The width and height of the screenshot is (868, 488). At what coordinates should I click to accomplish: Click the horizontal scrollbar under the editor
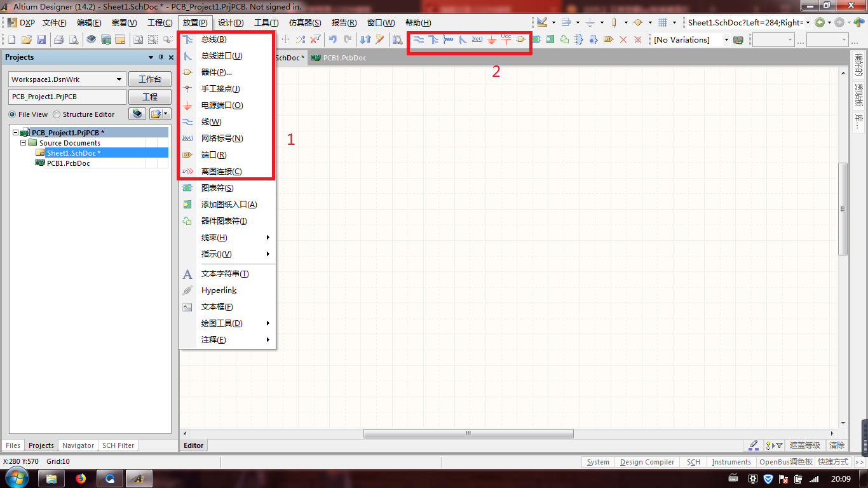pyautogui.click(x=468, y=434)
